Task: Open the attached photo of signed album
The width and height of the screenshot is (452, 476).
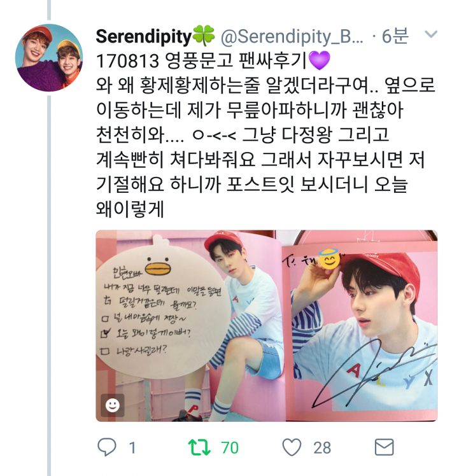Action: (x=267, y=326)
